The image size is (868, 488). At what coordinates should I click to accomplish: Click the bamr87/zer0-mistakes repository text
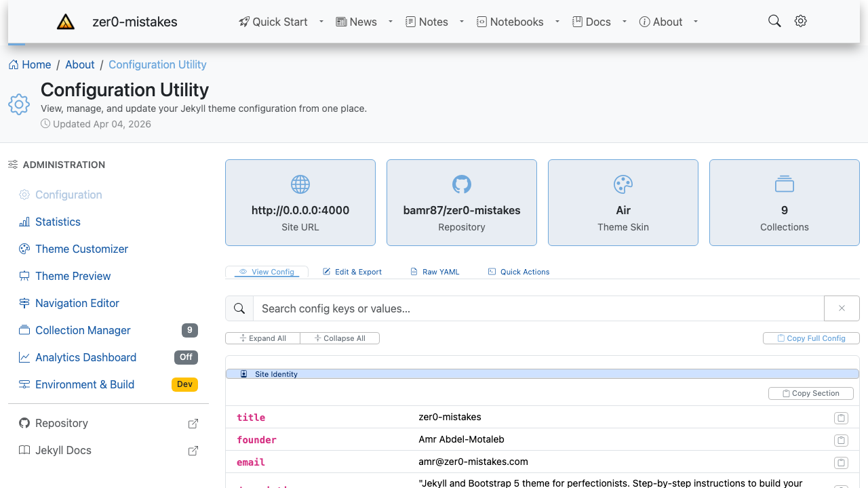pyautogui.click(x=462, y=210)
